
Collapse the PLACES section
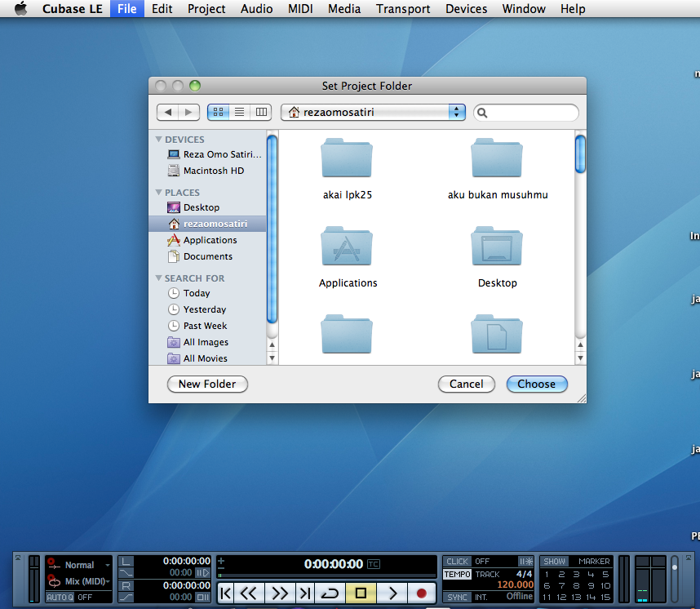pyautogui.click(x=158, y=193)
